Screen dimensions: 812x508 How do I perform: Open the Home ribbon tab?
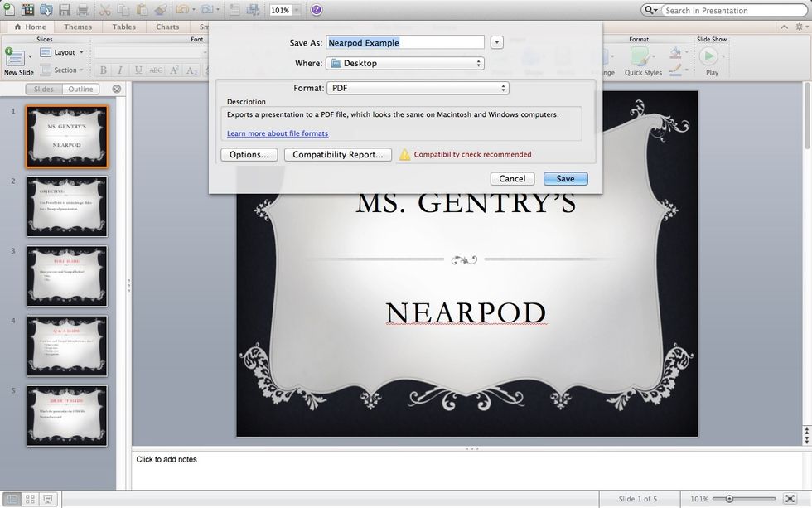[31, 27]
